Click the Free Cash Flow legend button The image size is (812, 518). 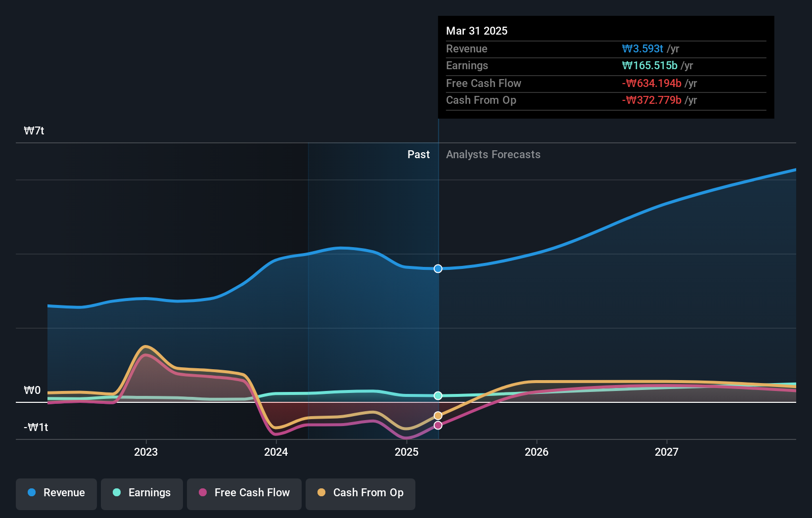(244, 493)
